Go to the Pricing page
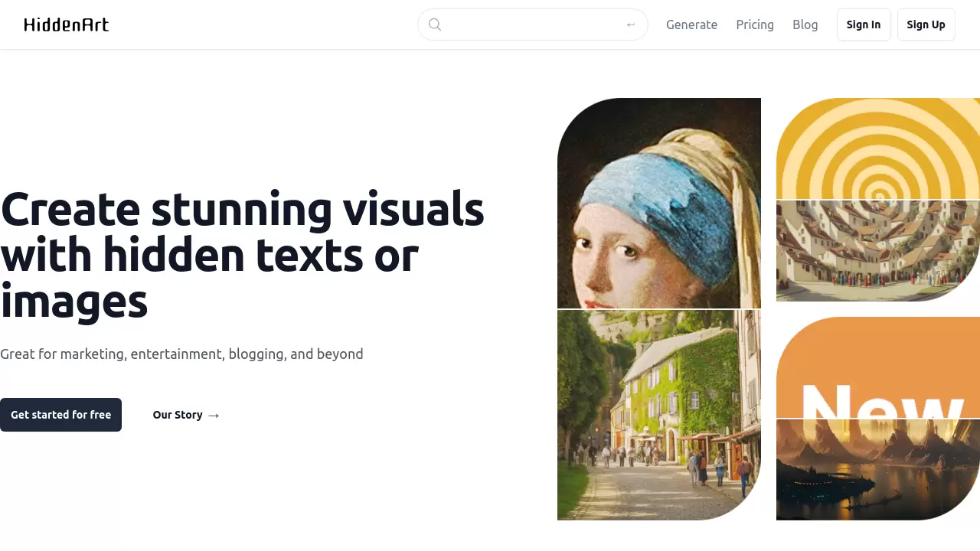Viewport: 980px width, 551px height. [755, 24]
